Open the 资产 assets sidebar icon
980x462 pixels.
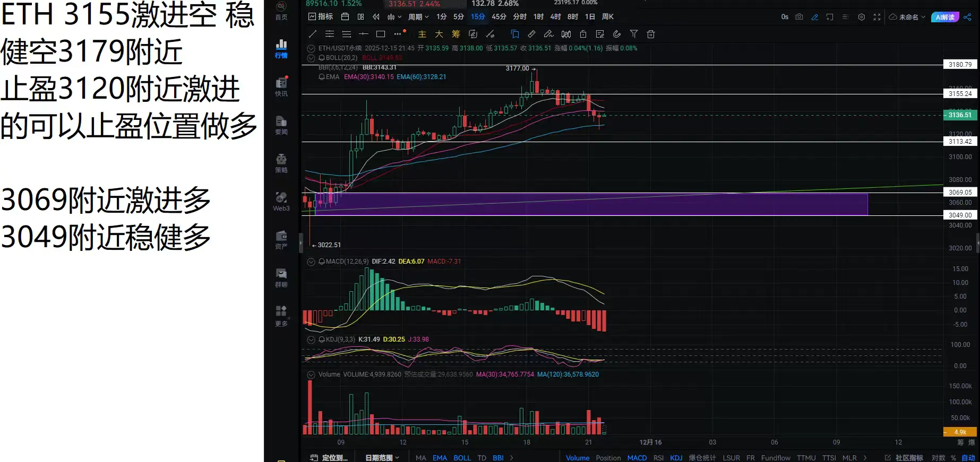[x=281, y=240]
